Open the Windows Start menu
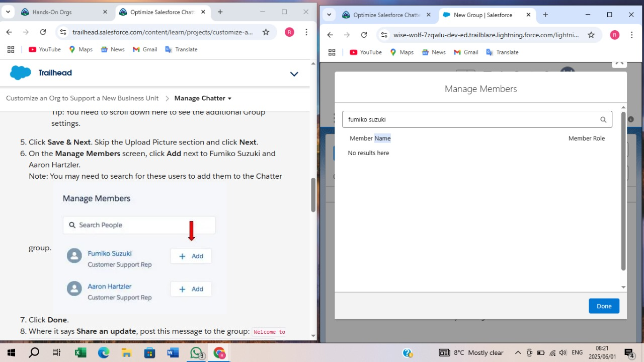 (x=11, y=352)
